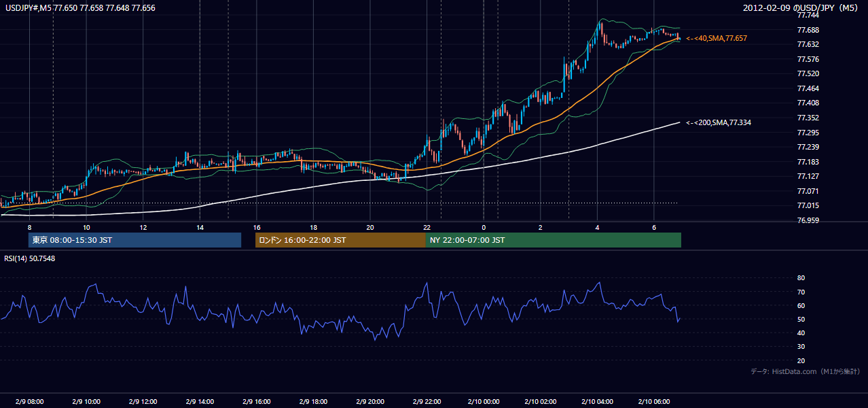Click the bottom time label 2/9 16:00
The width and height of the screenshot is (868, 408).
(257, 401)
